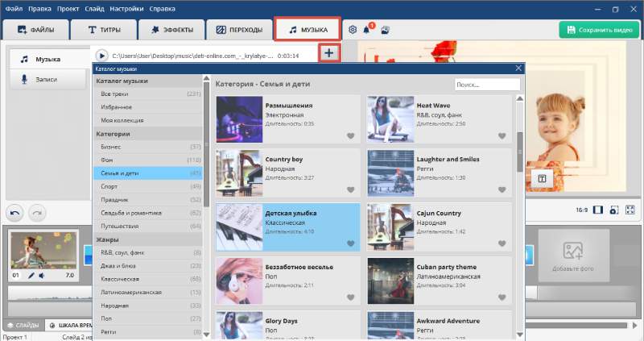Open the Настройки menu
The width and height of the screenshot is (644, 341).
click(x=127, y=9)
